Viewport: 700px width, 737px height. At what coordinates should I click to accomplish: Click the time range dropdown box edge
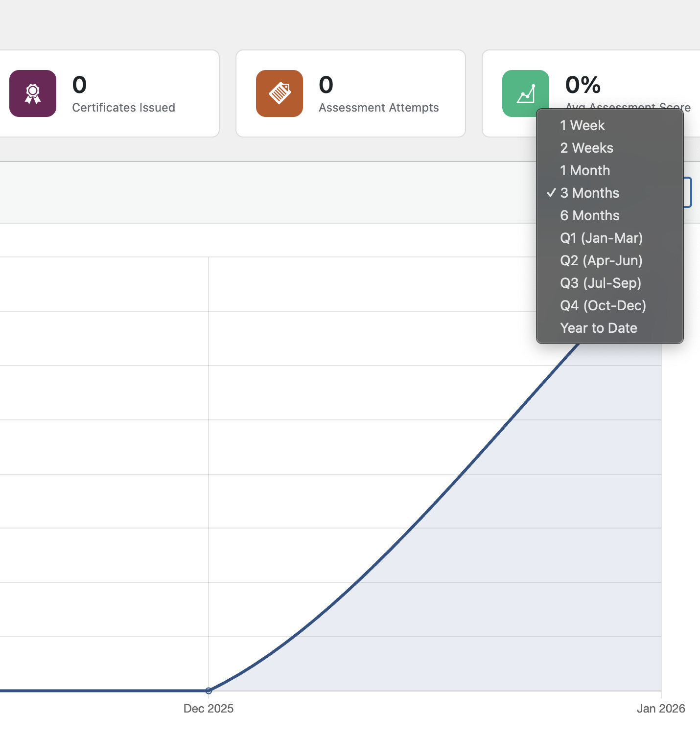point(688,192)
